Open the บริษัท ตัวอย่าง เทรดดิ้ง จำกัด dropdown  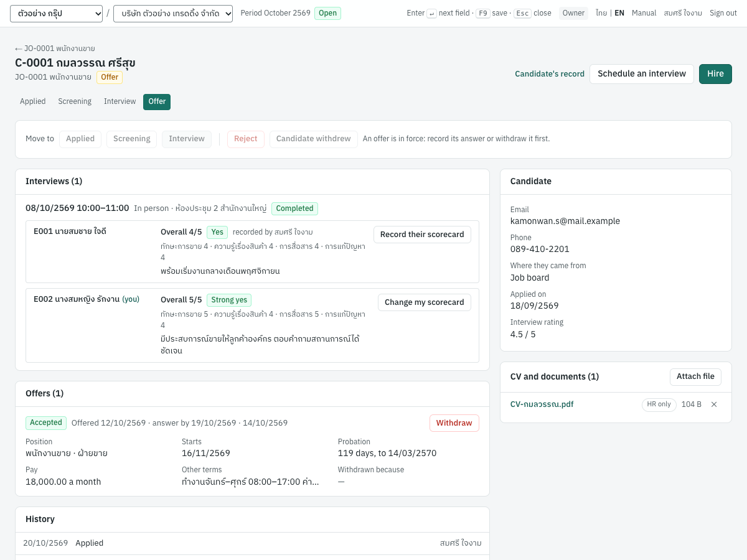tap(173, 14)
